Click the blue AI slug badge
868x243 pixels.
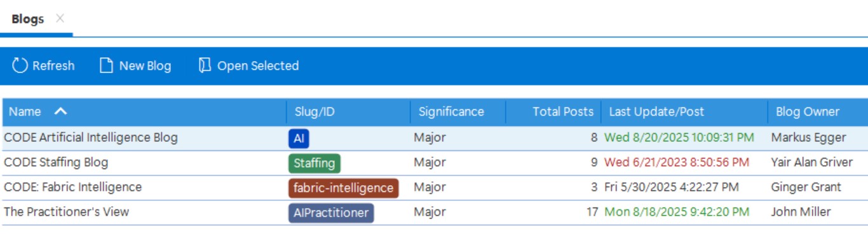[x=299, y=138]
